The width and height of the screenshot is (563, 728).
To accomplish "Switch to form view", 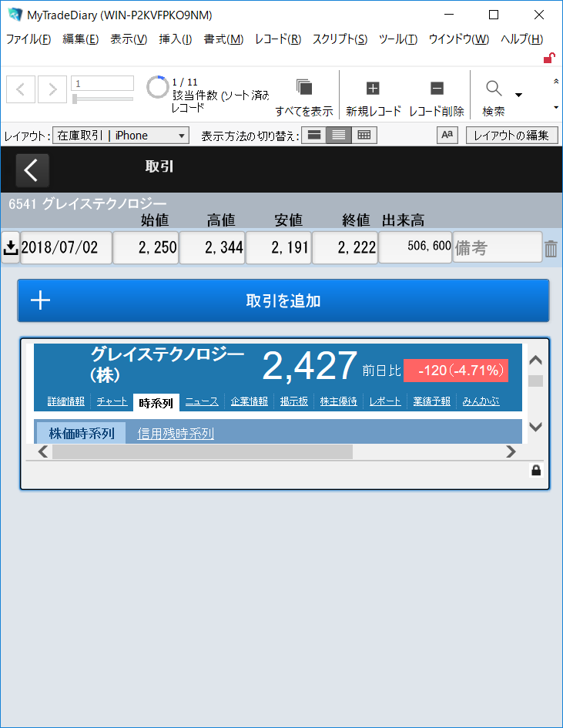I will click(313, 135).
